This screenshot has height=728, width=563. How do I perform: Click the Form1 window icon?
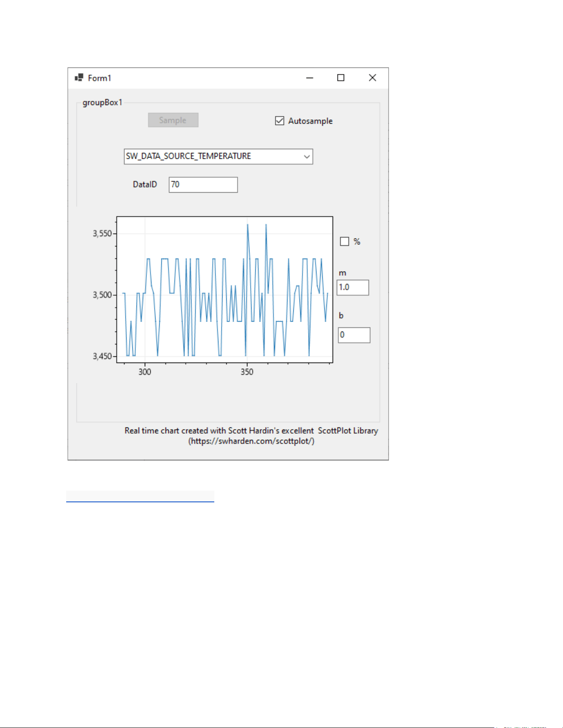(x=79, y=78)
